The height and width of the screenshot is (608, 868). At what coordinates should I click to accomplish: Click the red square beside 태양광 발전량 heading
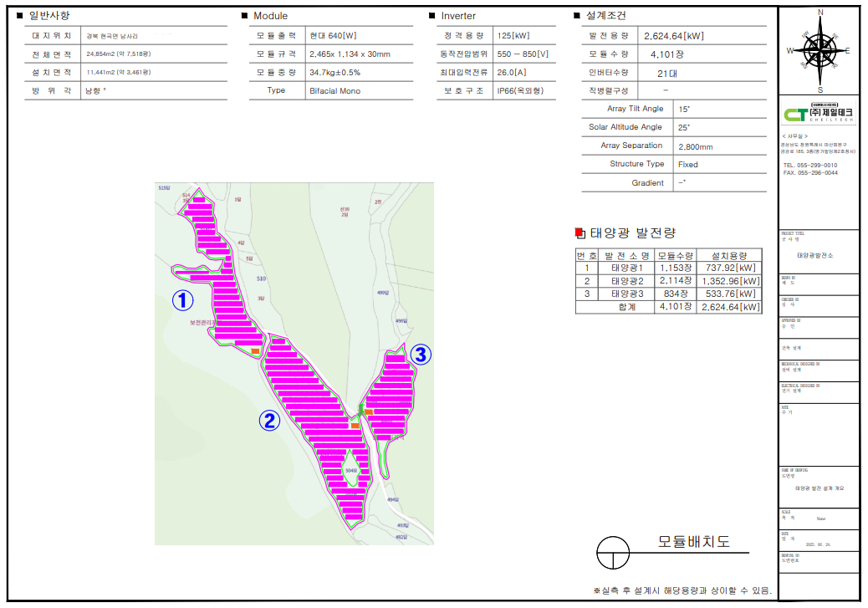coord(580,233)
